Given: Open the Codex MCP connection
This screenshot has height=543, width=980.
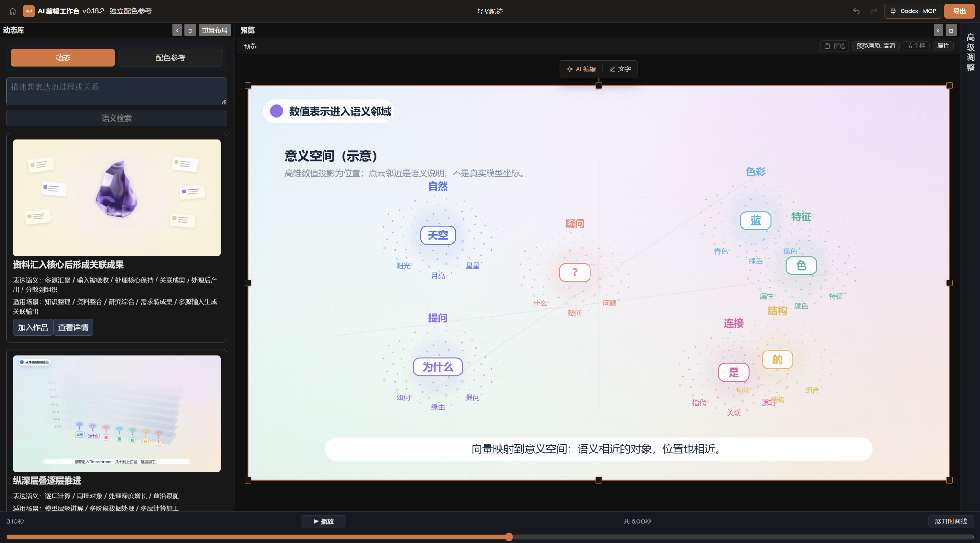Looking at the screenshot, I should [x=913, y=11].
